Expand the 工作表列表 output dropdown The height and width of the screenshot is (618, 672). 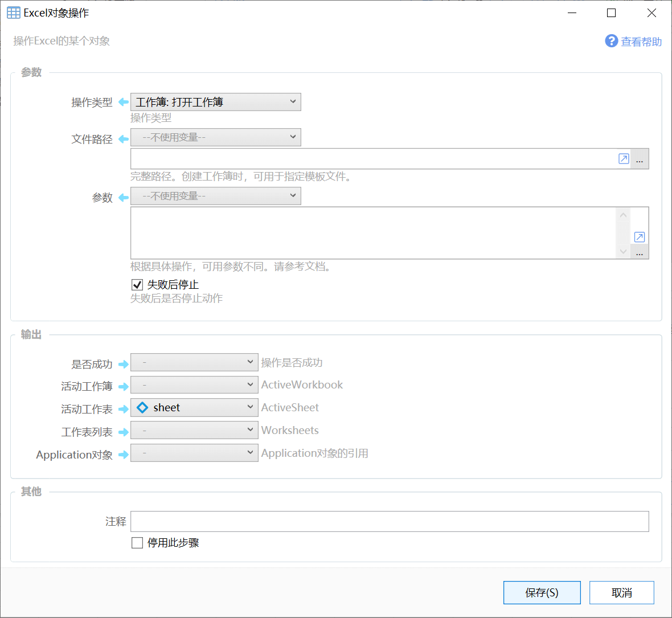(x=194, y=430)
